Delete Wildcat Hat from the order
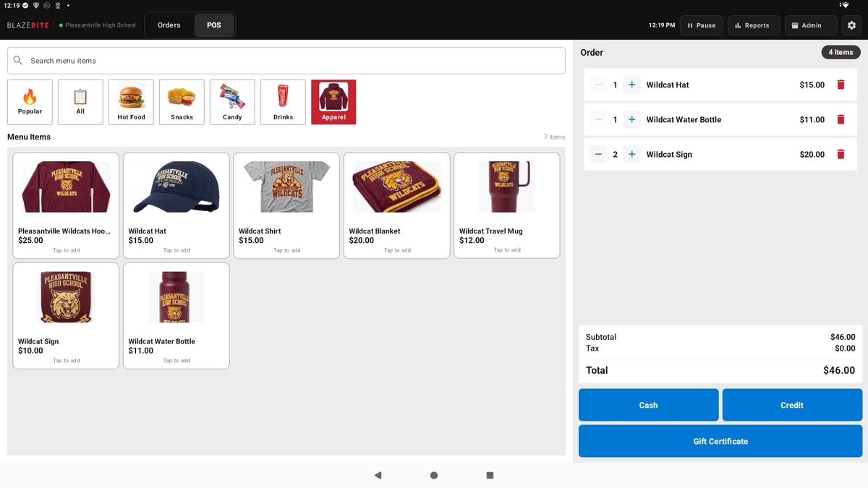The image size is (868, 488). 841,85
